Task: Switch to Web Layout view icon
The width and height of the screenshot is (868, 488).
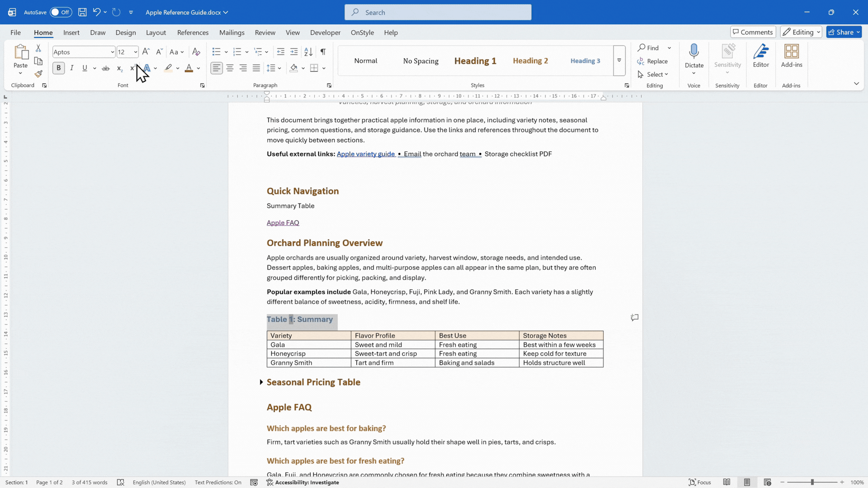Action: click(767, 482)
